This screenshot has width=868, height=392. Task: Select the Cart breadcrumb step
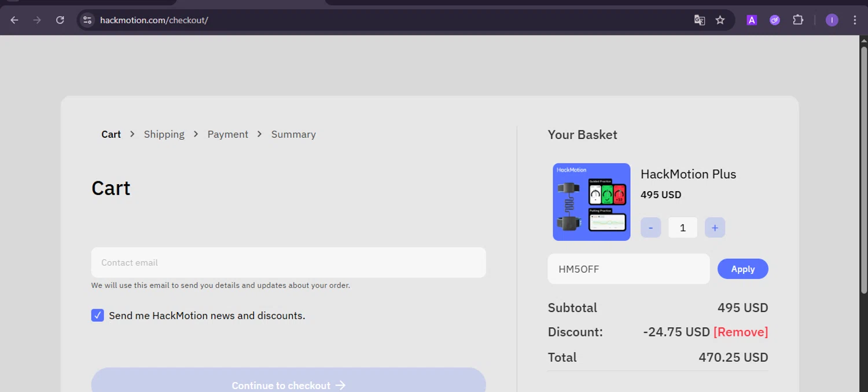(111, 134)
